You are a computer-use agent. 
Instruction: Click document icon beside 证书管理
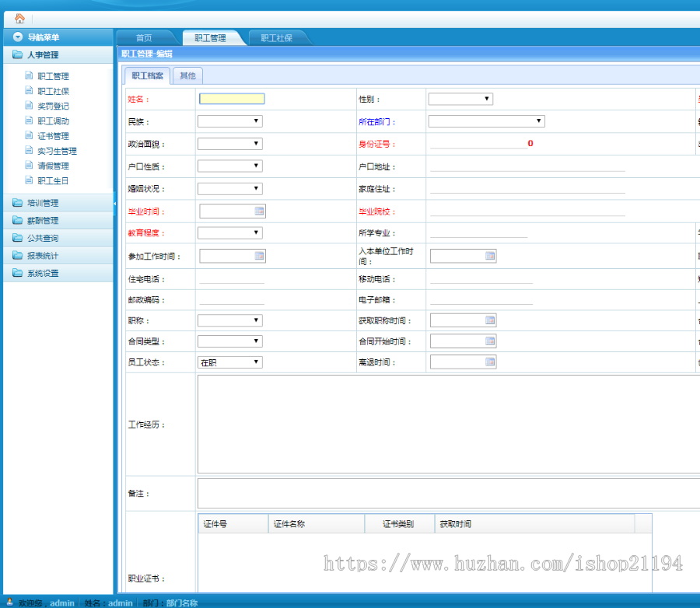[x=29, y=135]
